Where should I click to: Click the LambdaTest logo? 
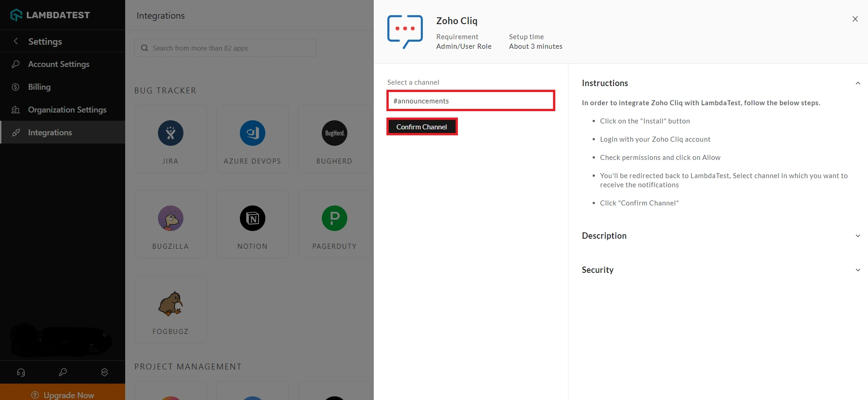tap(50, 15)
